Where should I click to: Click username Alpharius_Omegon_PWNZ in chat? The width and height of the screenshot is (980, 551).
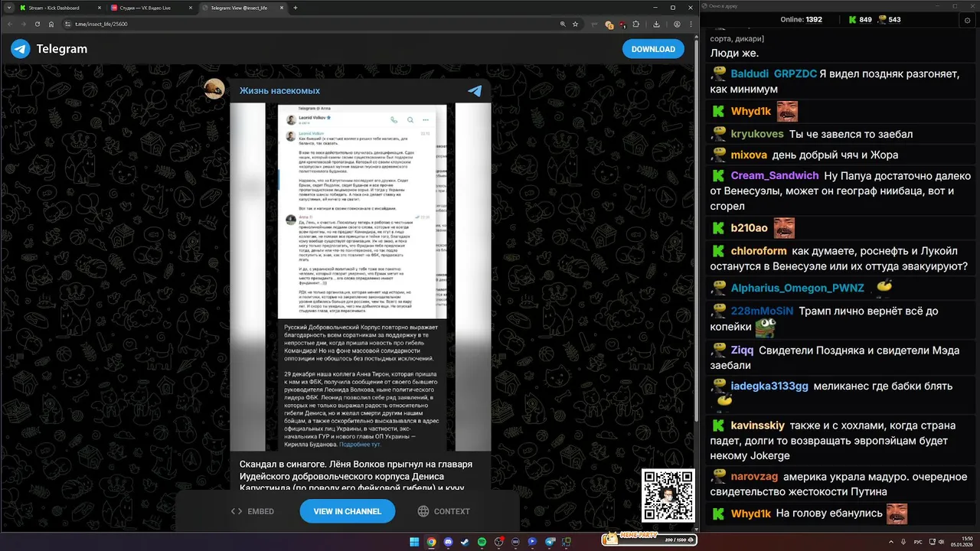pos(797,288)
